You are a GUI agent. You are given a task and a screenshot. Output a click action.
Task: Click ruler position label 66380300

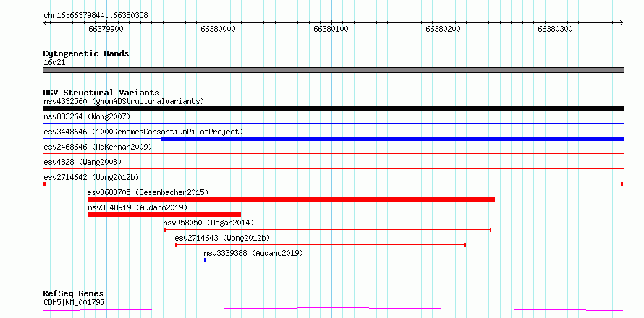[555, 29]
